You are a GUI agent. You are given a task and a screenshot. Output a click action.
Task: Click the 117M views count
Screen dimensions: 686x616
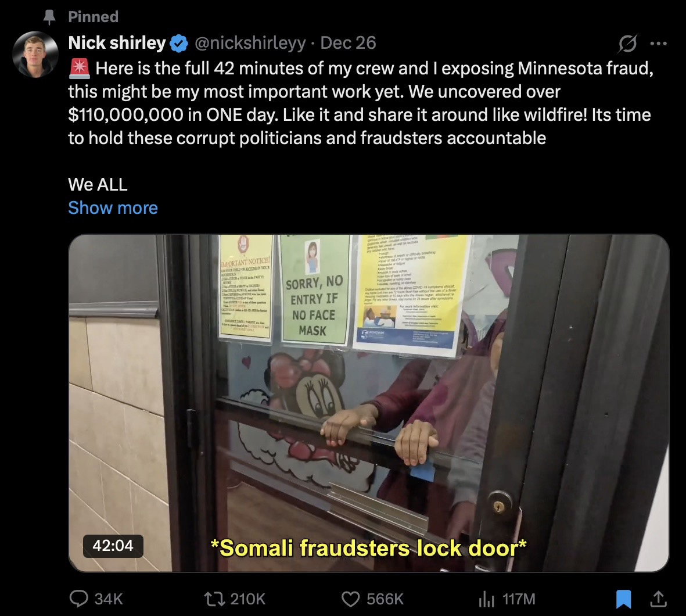(x=519, y=599)
